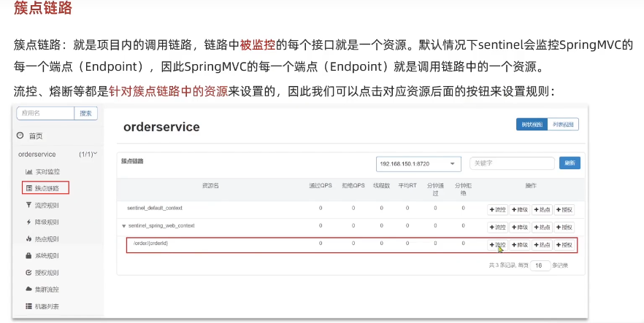The height and width of the screenshot is (323, 644).
Task: Add 授权 for sentinel_default_context
Action: pos(564,209)
